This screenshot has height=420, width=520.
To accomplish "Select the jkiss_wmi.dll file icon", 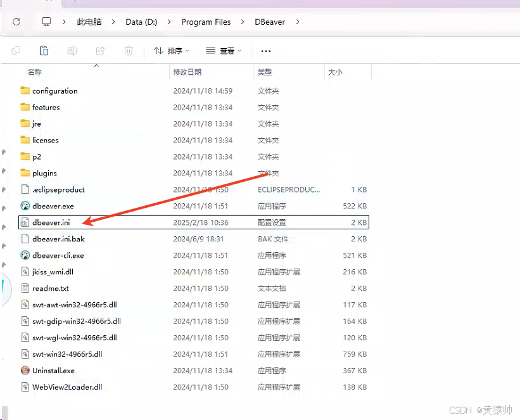I will 25,272.
